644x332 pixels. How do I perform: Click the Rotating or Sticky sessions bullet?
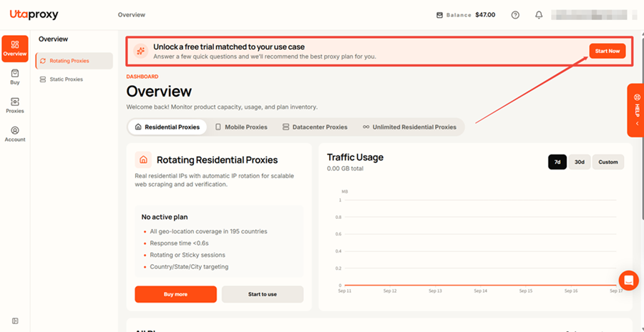click(x=187, y=255)
